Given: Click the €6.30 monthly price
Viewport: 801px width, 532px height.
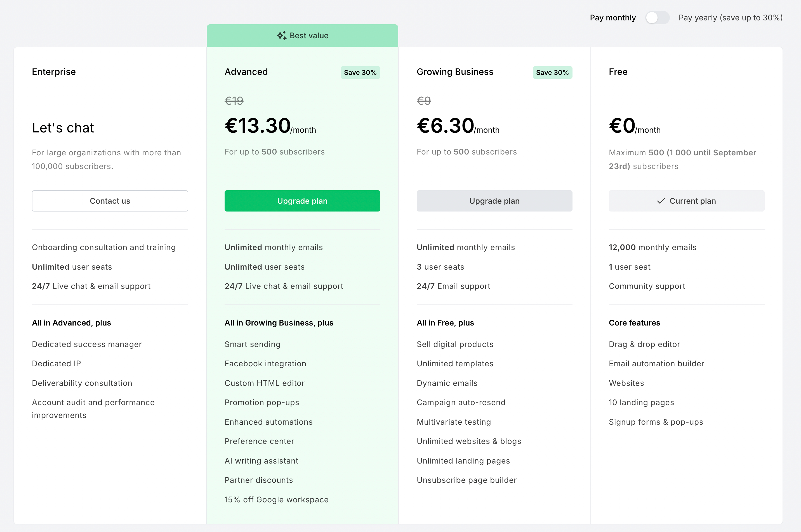Looking at the screenshot, I should (446, 126).
